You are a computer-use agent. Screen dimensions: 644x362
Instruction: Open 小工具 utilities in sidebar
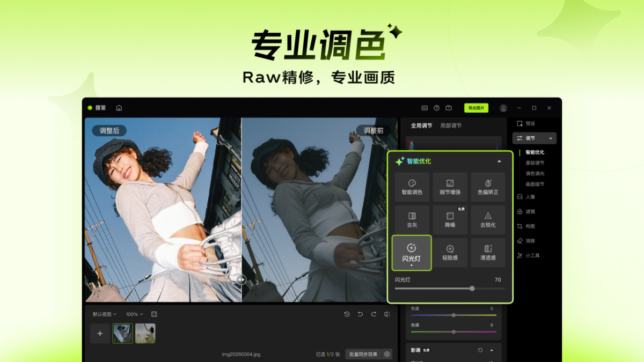point(528,256)
